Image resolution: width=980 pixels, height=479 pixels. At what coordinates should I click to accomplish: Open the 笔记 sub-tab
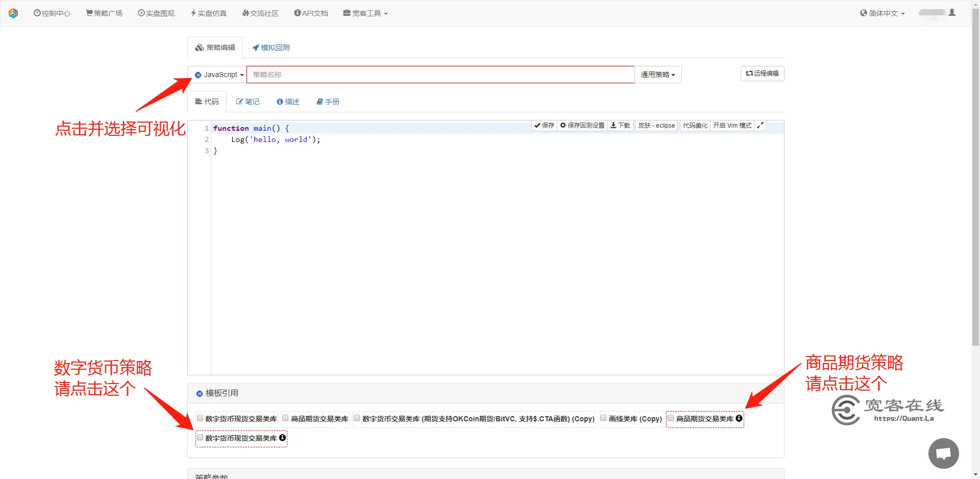(248, 102)
